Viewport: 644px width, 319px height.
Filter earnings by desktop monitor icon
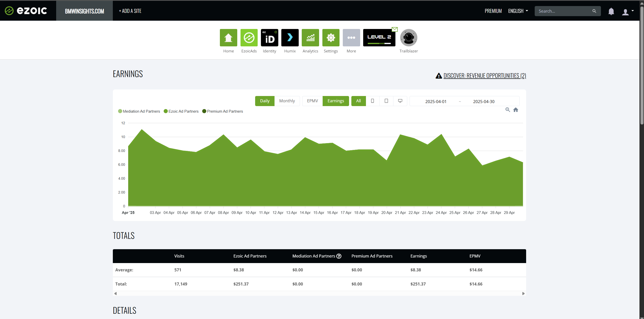(x=400, y=101)
